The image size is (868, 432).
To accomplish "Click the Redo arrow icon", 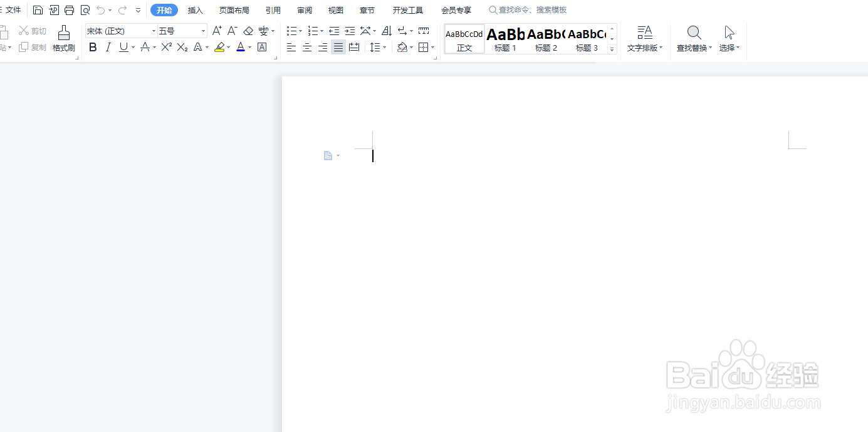I will pyautogui.click(x=122, y=10).
